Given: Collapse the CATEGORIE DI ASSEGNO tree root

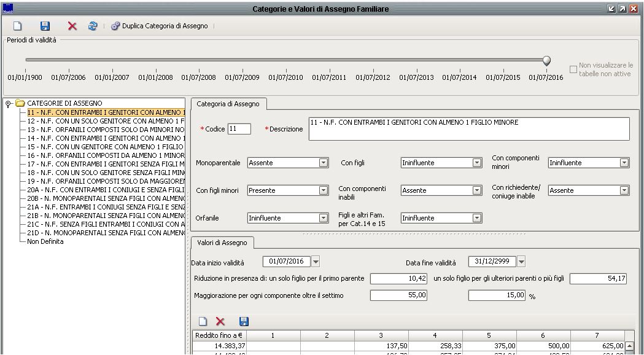Looking at the screenshot, I should (8, 103).
